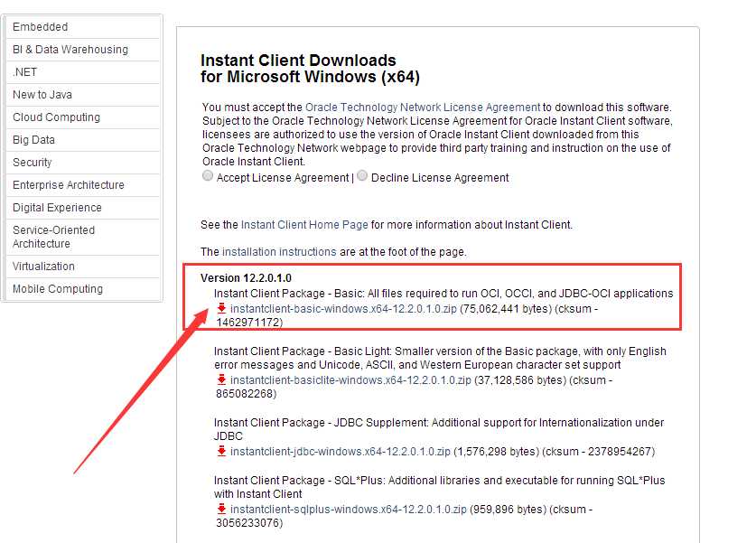The height and width of the screenshot is (543, 756).
Task: Open New to Java sidebar item
Action: pyautogui.click(x=83, y=95)
